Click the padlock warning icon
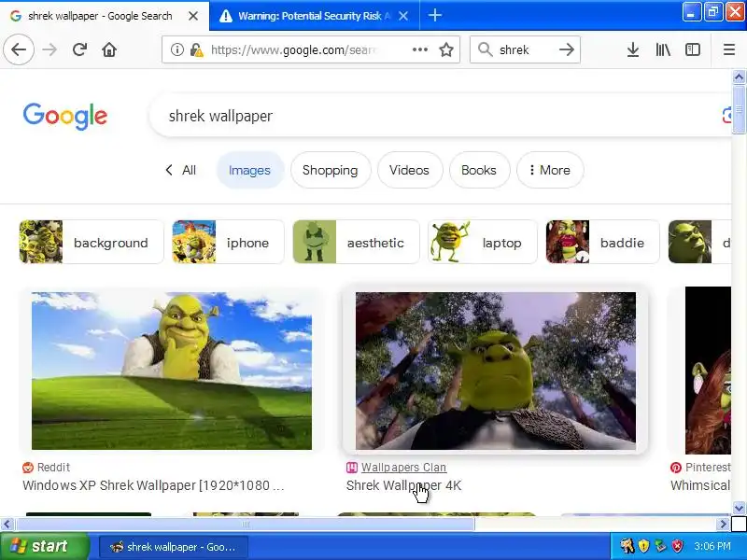747x560 pixels. (x=196, y=49)
